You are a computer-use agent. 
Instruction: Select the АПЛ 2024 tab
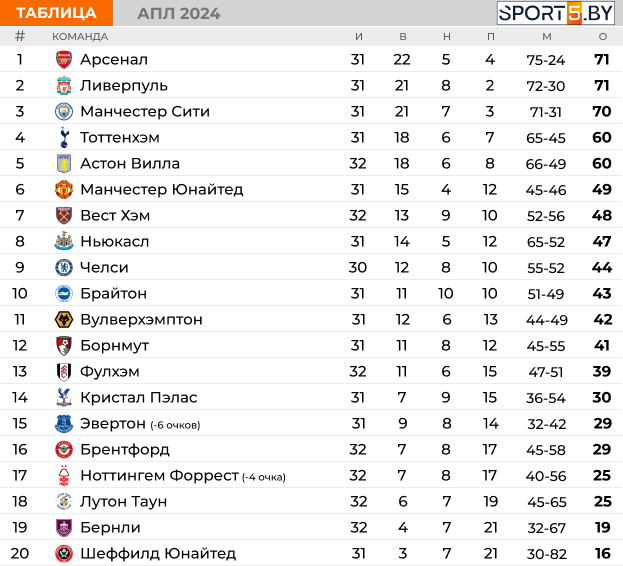click(x=178, y=14)
